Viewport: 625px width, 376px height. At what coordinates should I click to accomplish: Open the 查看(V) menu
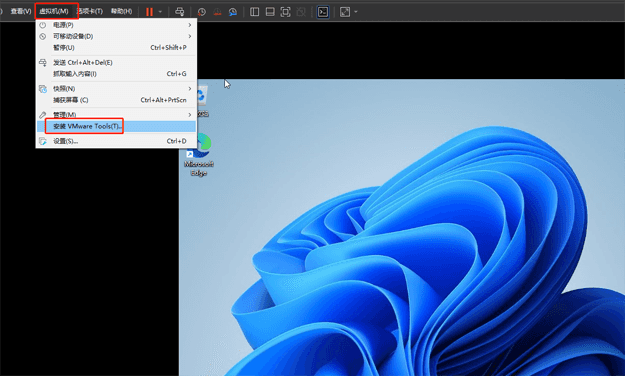(x=21, y=11)
